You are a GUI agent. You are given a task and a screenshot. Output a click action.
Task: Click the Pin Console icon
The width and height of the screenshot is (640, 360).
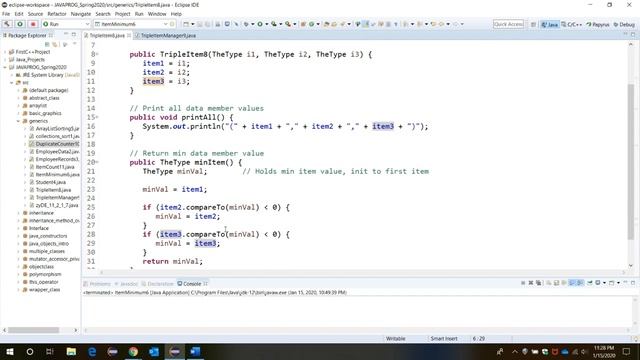pos(590,283)
